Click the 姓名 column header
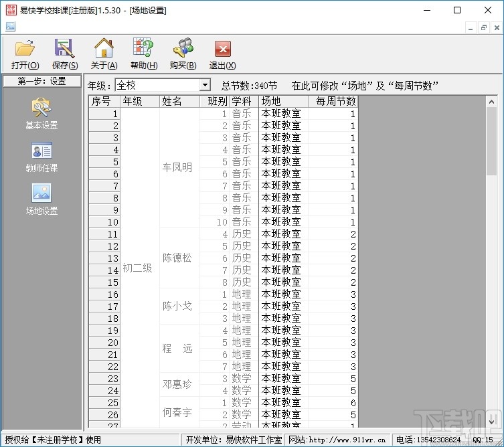The height and width of the screenshot is (447, 504). 179,101
